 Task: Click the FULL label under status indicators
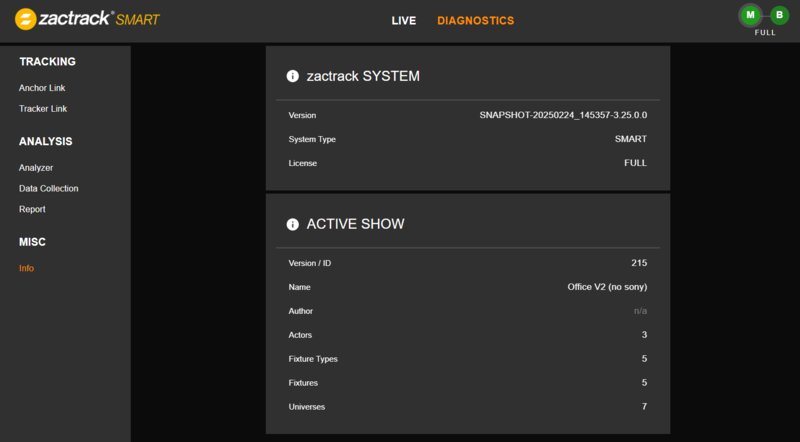coord(765,33)
